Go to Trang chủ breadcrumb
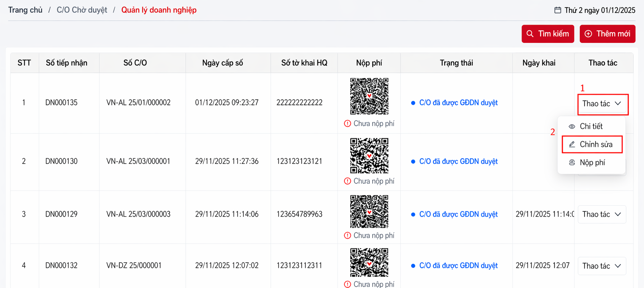 pos(25,10)
